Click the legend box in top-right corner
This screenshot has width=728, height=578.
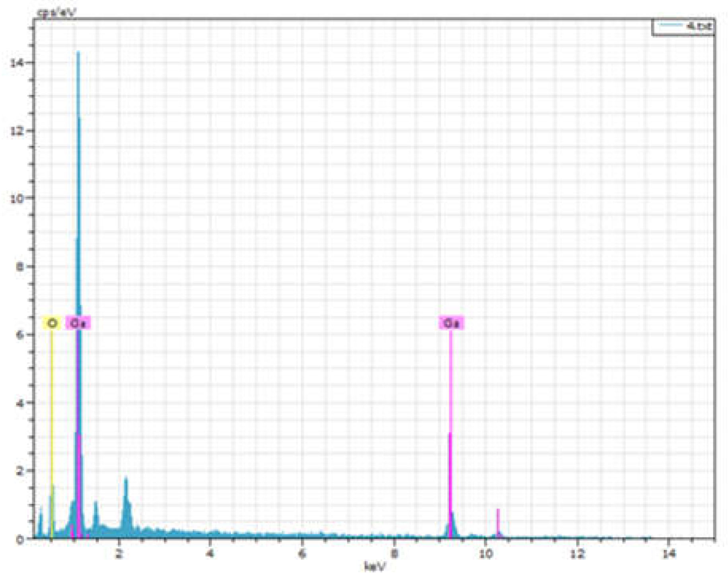point(683,27)
